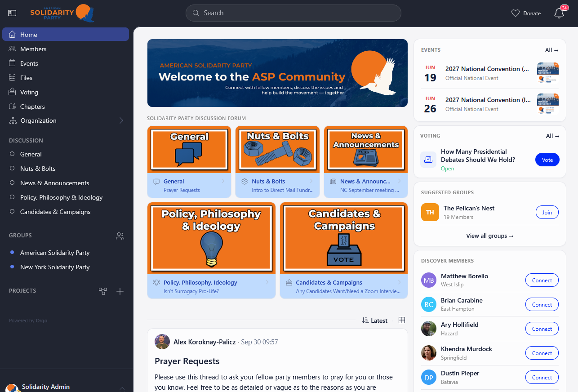
Task: Open the Latest sort dropdown
Action: pyautogui.click(x=374, y=321)
